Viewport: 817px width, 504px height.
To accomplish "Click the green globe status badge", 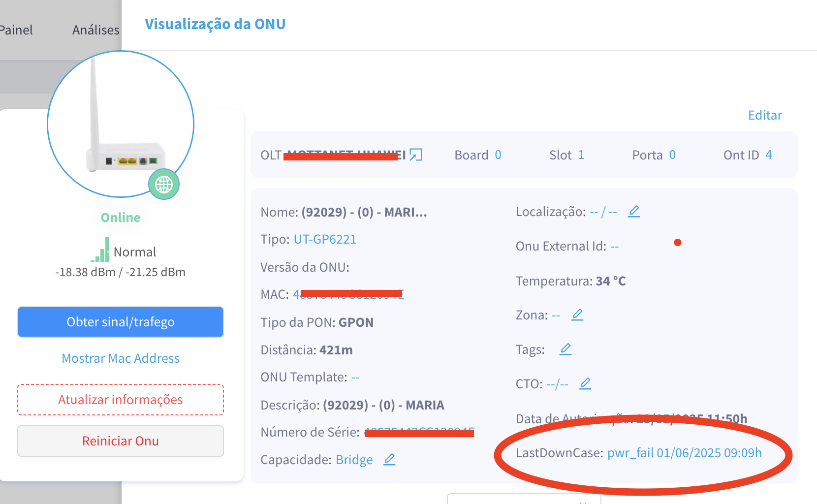I will 164,185.
